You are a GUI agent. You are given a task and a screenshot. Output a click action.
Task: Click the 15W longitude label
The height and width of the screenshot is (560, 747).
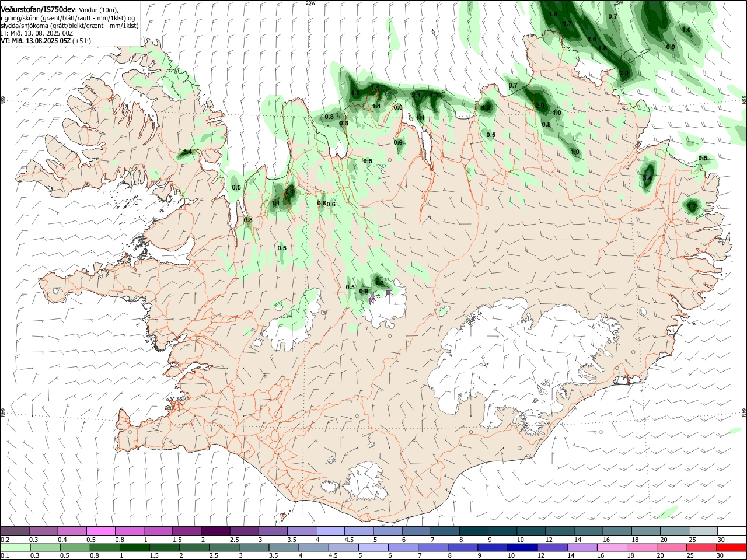[618, 3]
